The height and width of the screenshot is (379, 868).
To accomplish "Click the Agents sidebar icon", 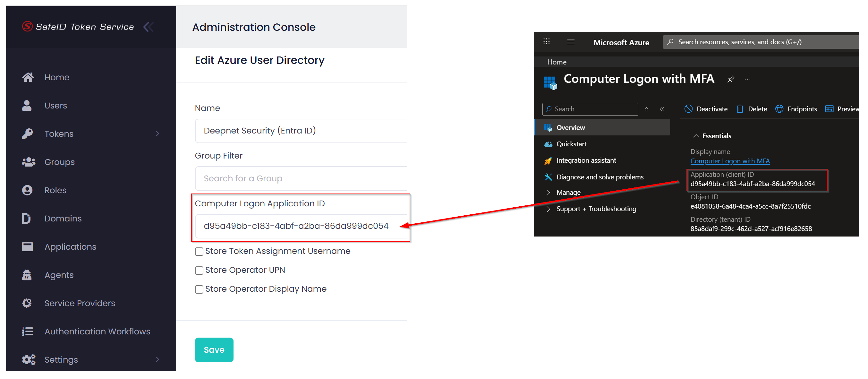I will click(27, 275).
